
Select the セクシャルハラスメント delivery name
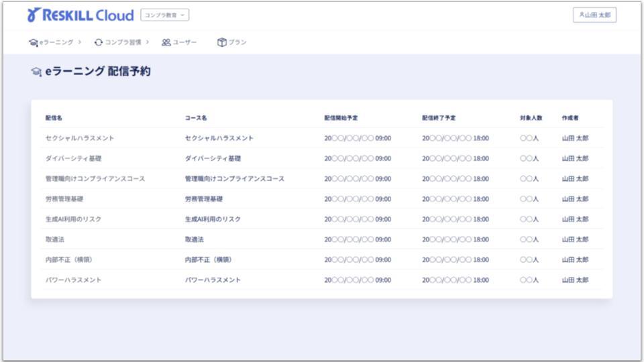pos(80,138)
